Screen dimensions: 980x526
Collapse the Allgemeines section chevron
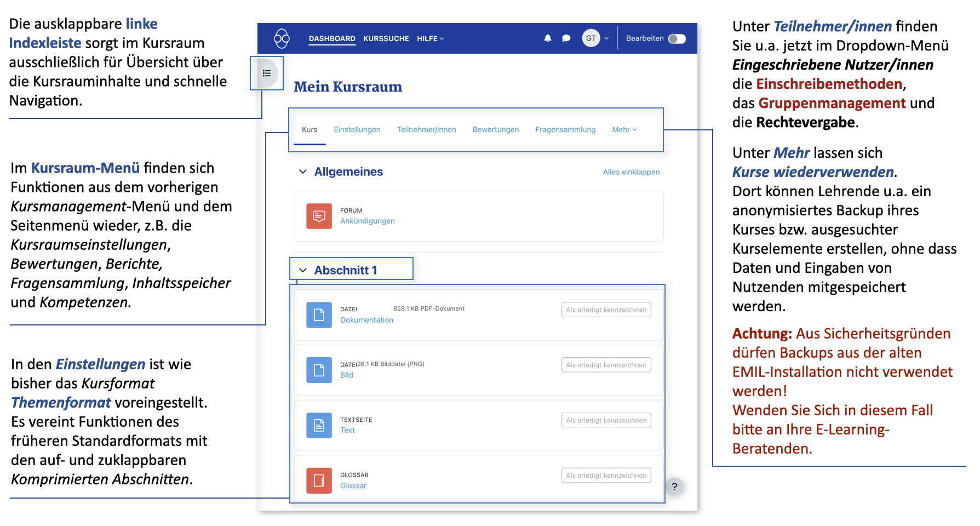click(303, 171)
